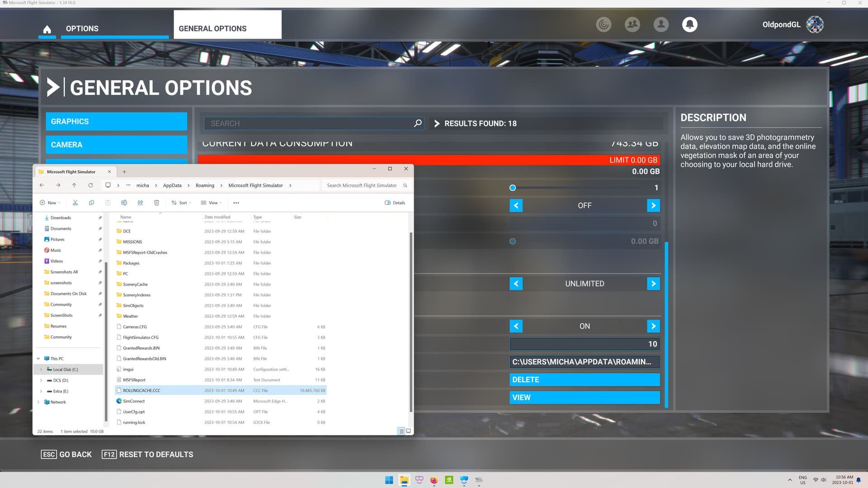The height and width of the screenshot is (488, 868).
Task: Click left arrow on the ON setting
Action: click(x=516, y=326)
